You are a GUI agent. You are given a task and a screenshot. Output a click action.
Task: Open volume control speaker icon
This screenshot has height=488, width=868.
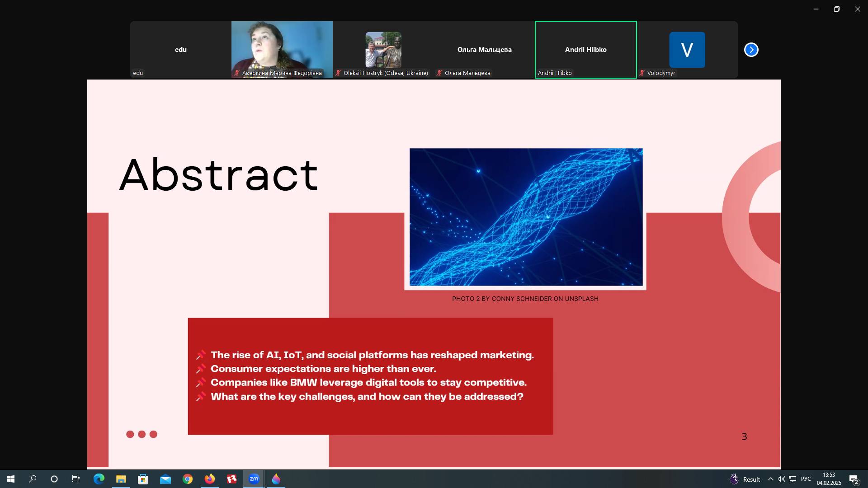781,479
